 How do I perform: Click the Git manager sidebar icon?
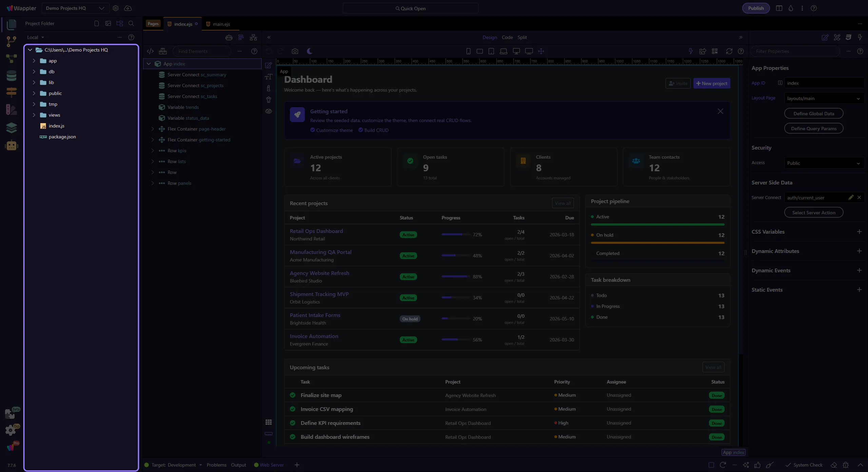[x=11, y=41]
